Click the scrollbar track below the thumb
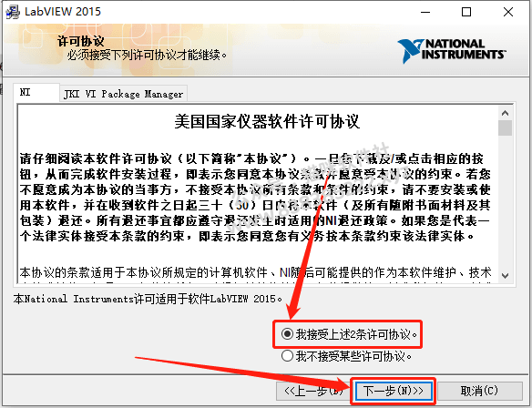532x408 pixels. (505, 202)
